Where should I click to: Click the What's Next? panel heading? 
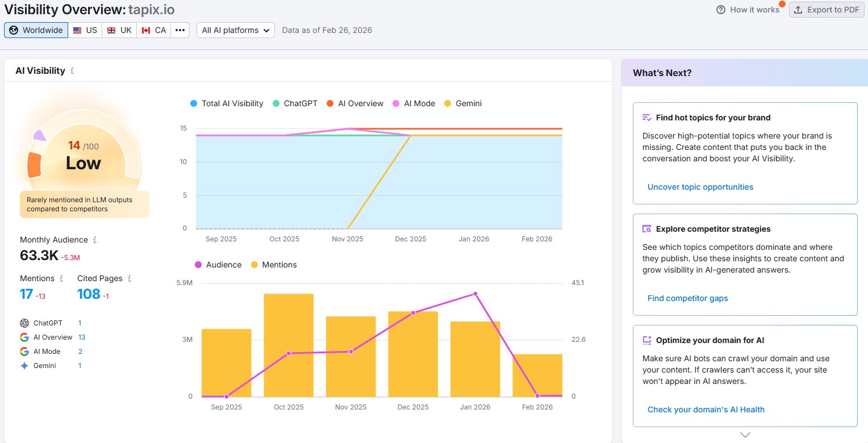coord(662,73)
